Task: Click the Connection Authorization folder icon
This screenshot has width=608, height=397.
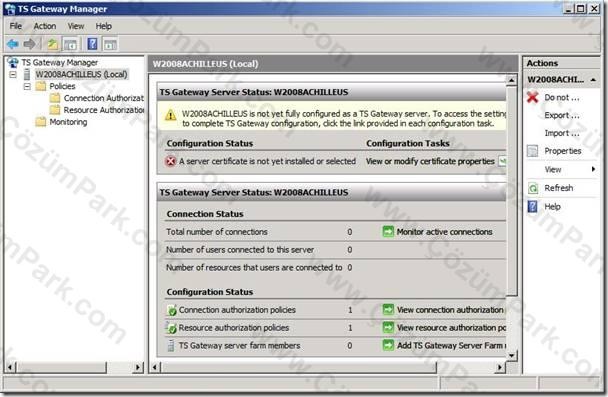Action: pos(55,98)
